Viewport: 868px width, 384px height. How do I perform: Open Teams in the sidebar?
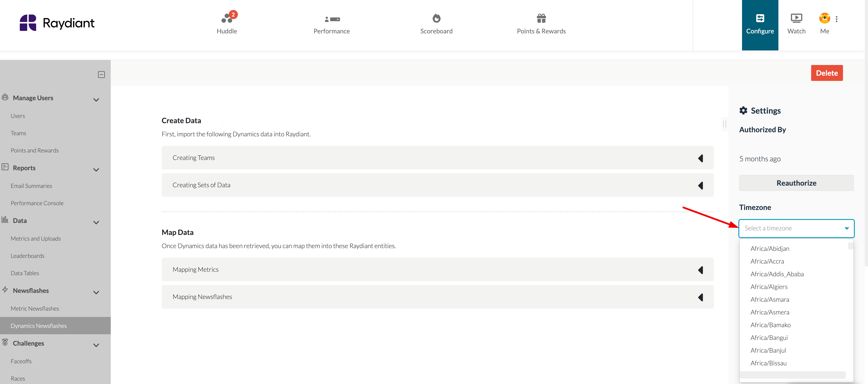(x=18, y=133)
